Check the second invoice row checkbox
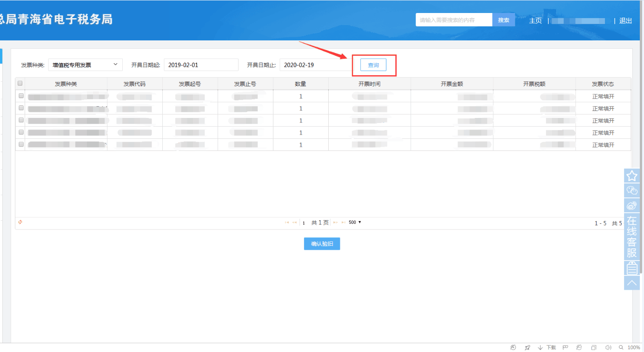Image resolution: width=644 pixels, height=352 pixels. tap(21, 108)
